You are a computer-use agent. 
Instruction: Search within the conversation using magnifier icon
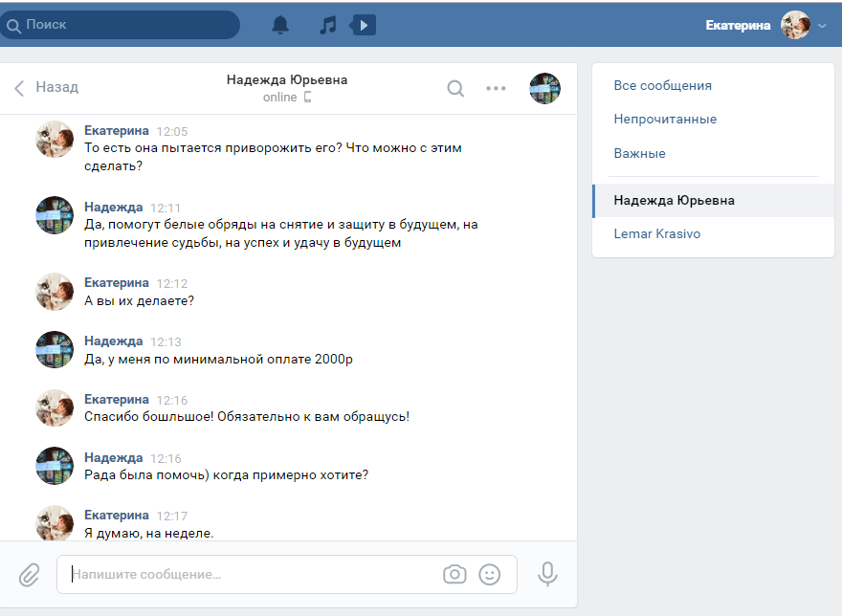[455, 88]
